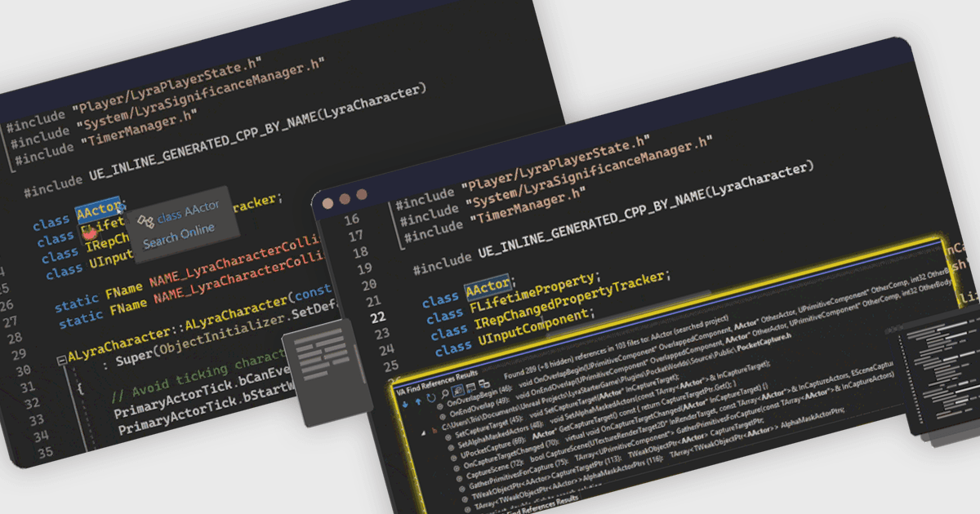The image size is (980, 514).
Task: Collapse the C:\Users\Tris\Documents file node
Action: click(423, 432)
